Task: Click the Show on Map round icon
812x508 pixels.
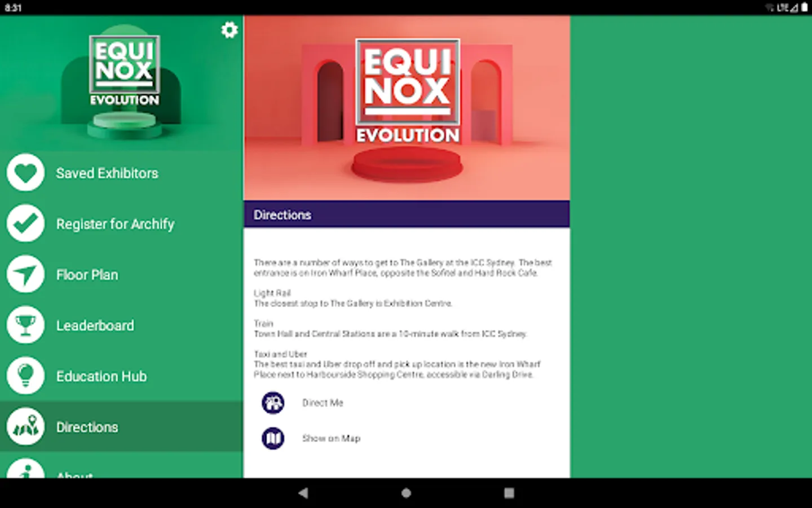Action: (273, 439)
